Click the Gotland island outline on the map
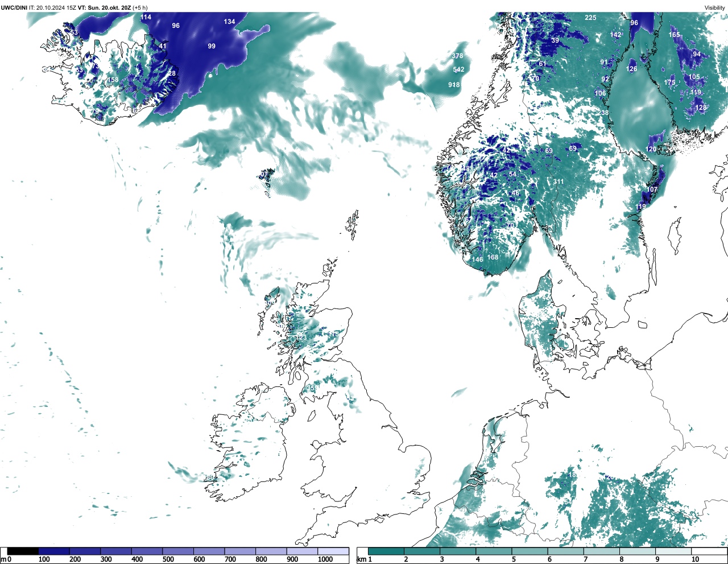The image size is (728, 564). [676, 236]
